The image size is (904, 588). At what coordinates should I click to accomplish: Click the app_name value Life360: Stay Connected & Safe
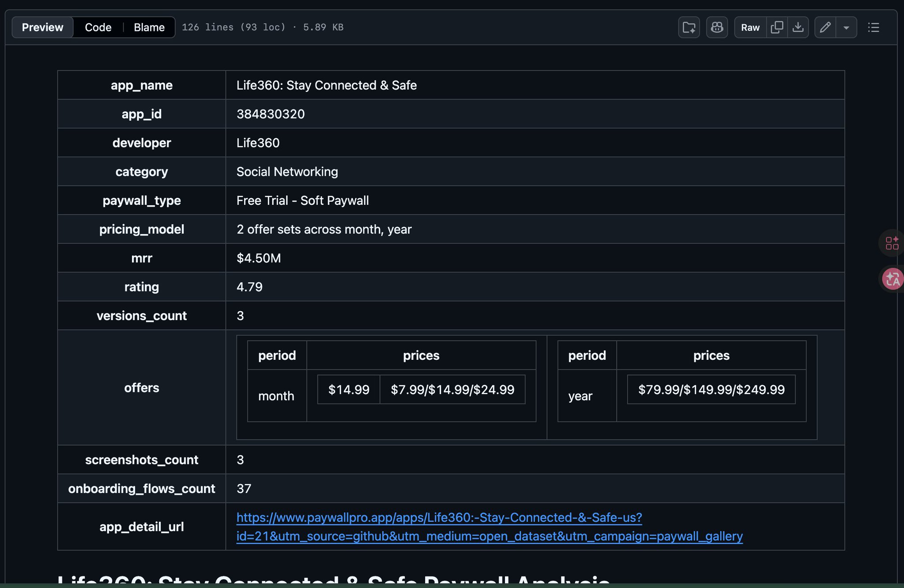[x=326, y=85]
